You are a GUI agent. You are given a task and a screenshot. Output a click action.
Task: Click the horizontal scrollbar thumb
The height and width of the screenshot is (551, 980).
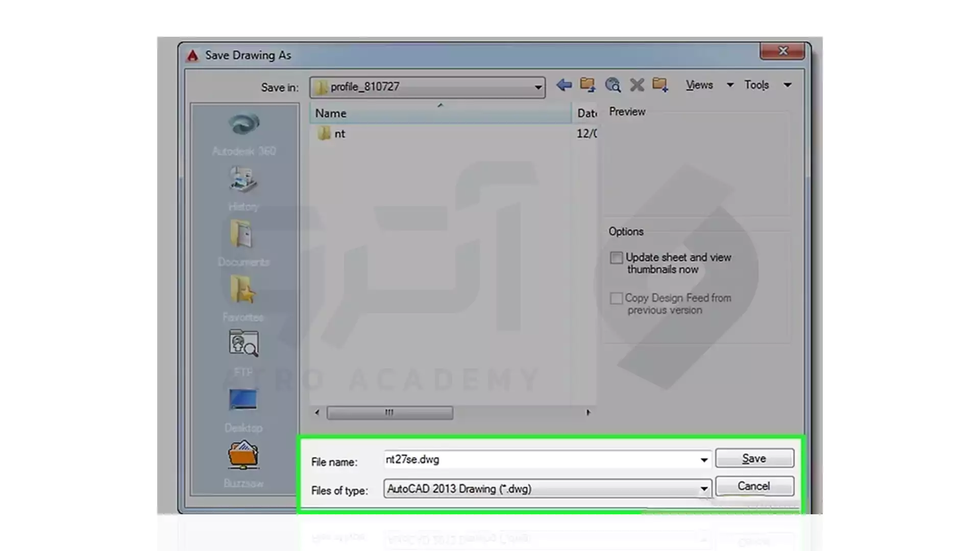(x=389, y=412)
